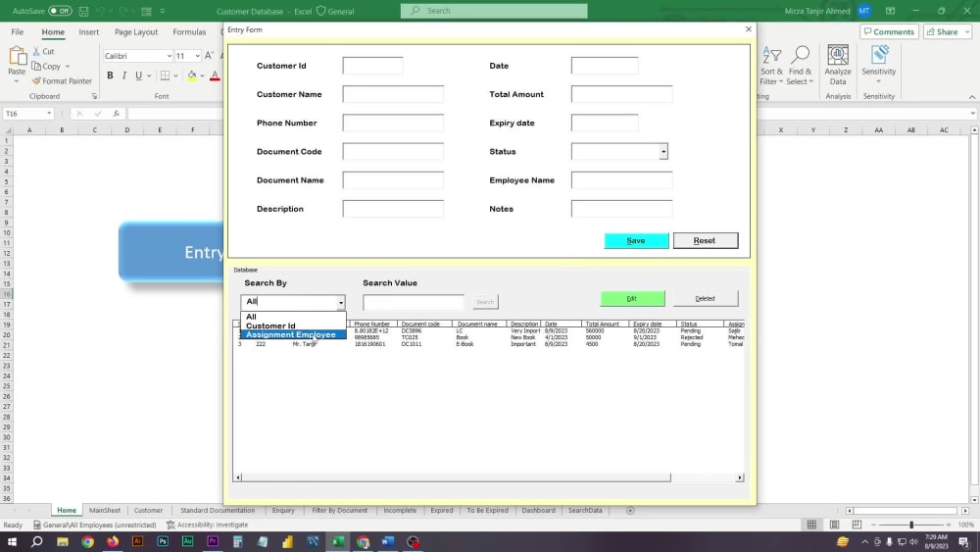980x552 pixels.
Task: Choose 'Assignment Employee' in Search By list
Action: click(293, 334)
